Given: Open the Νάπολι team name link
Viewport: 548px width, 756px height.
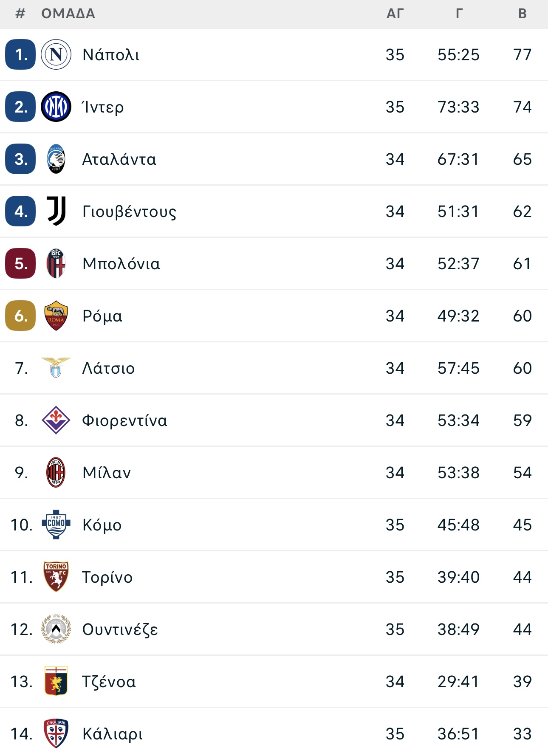Looking at the screenshot, I should (111, 55).
